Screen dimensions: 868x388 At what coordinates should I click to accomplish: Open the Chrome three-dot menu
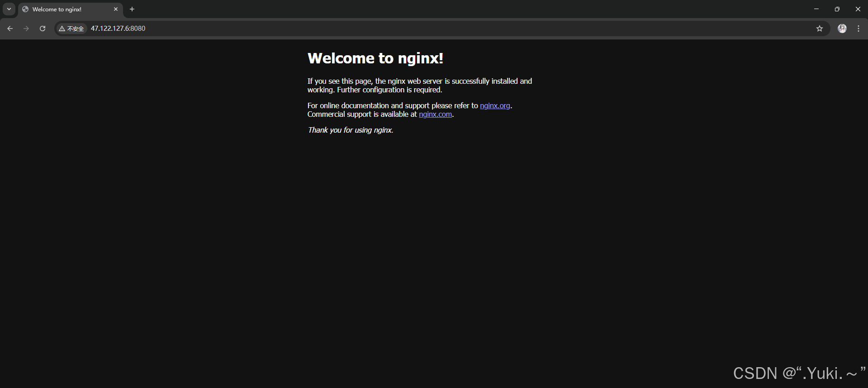859,29
